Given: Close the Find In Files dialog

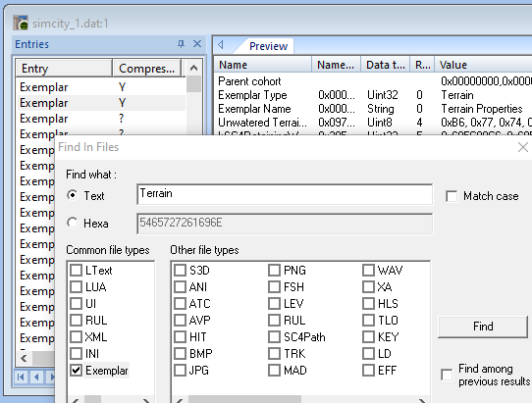Looking at the screenshot, I should (523, 147).
